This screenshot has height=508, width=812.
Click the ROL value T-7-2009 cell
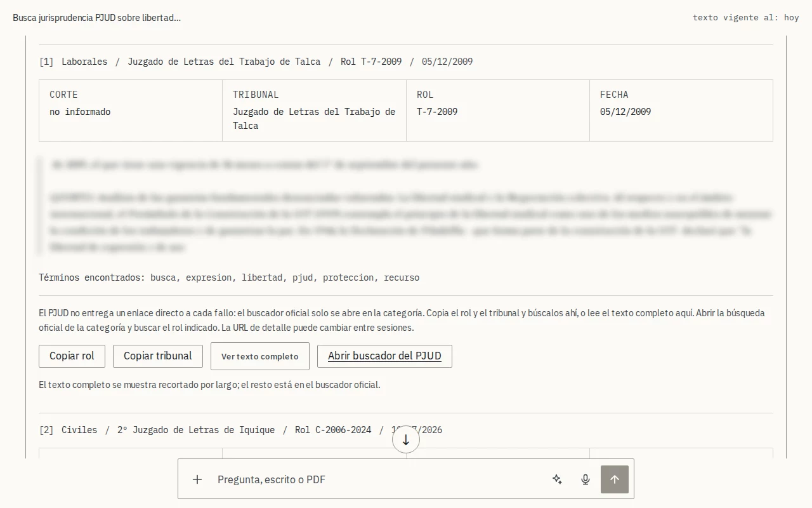437,112
